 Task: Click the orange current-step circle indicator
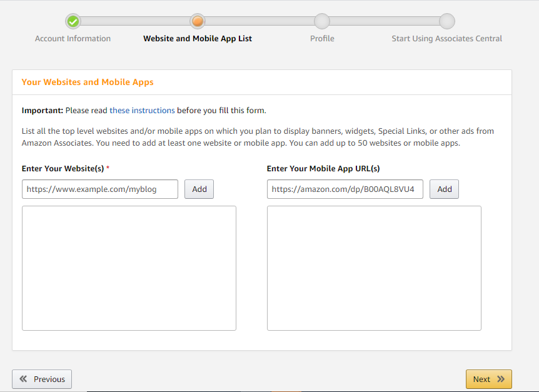click(198, 21)
